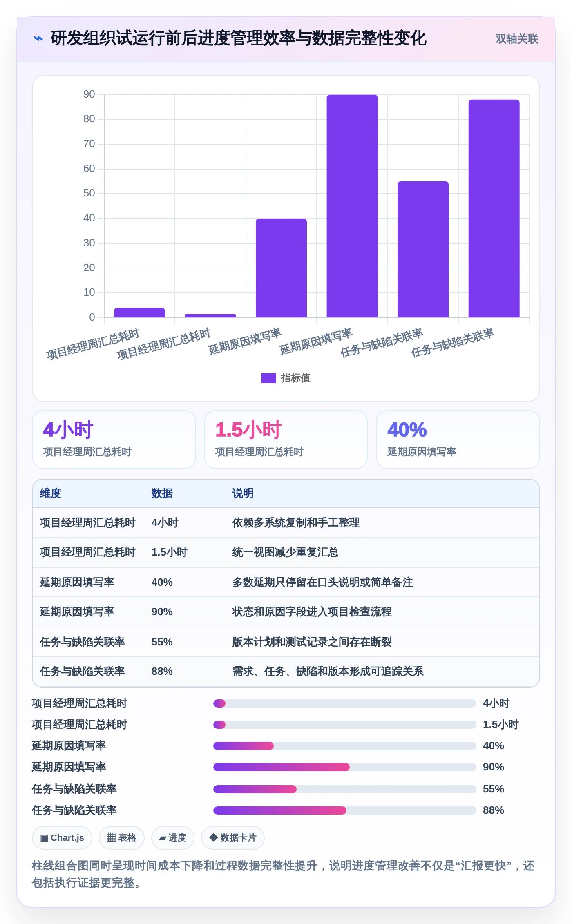The height and width of the screenshot is (924, 572).
Task: Click the progress bar labeled 90%
Action: coord(345,767)
